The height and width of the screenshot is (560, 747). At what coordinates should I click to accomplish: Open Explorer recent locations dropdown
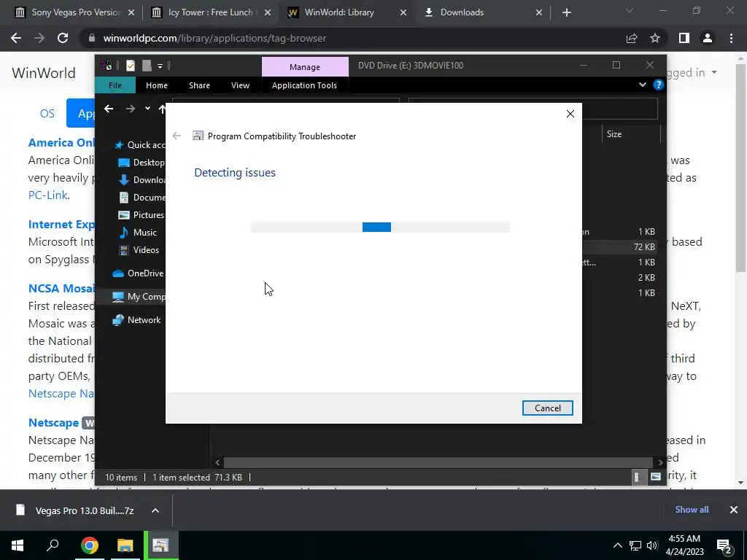[x=147, y=109]
